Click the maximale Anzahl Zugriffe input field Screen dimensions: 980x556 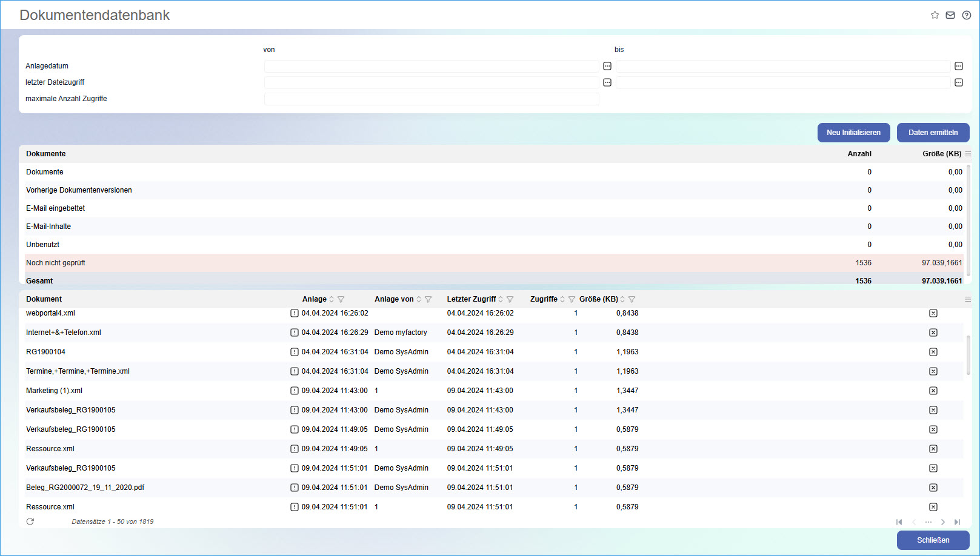(431, 99)
